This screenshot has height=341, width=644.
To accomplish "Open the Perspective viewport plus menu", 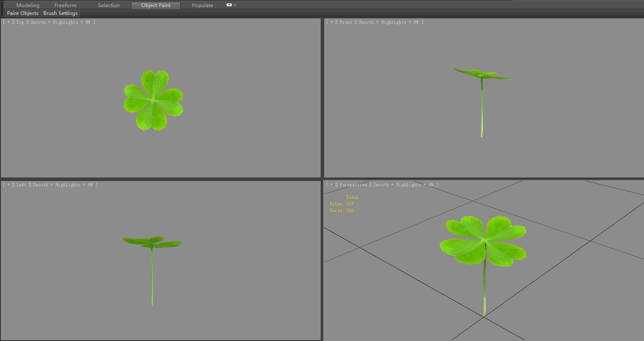I will coord(332,185).
